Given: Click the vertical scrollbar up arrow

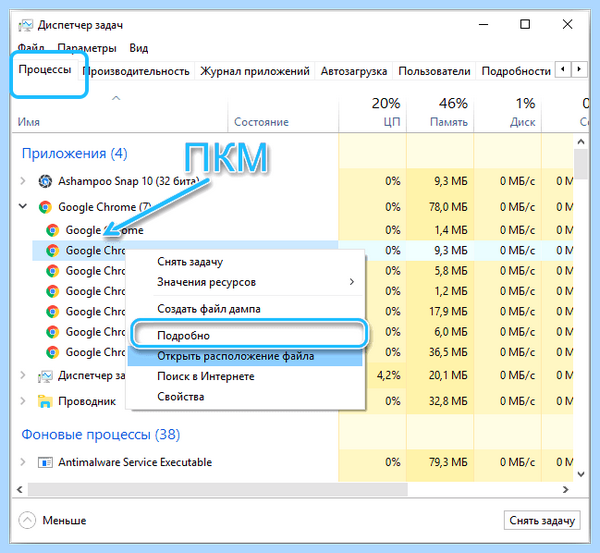Looking at the screenshot, I should point(581,142).
